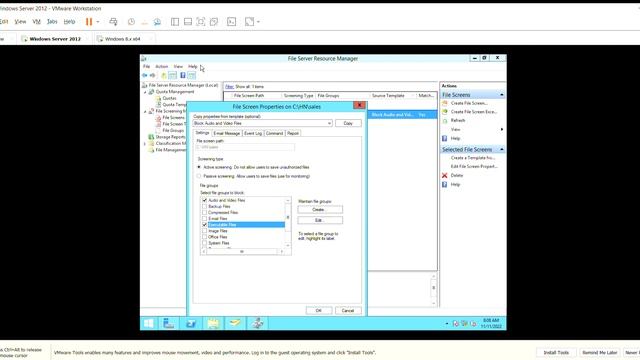640x360 pixels.
Task: Check the Image Files checkbox
Action: click(x=204, y=231)
